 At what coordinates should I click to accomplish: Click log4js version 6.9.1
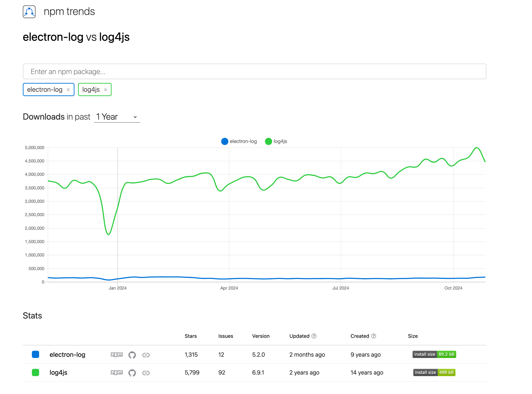click(x=258, y=372)
